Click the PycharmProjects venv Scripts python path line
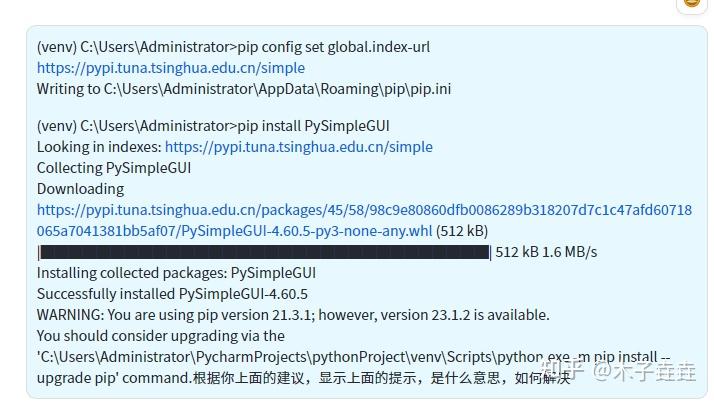 coord(353,357)
